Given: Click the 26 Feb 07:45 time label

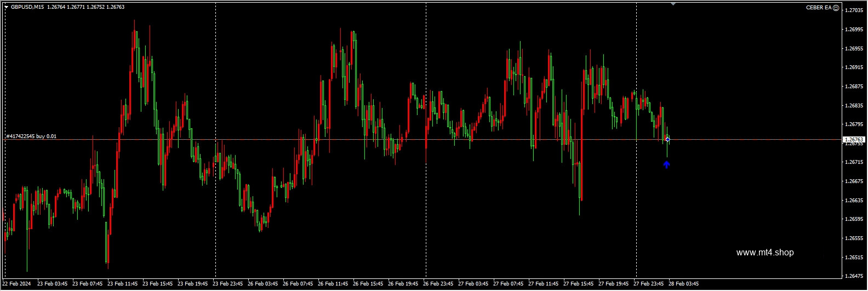Looking at the screenshot, I should coord(298,284).
